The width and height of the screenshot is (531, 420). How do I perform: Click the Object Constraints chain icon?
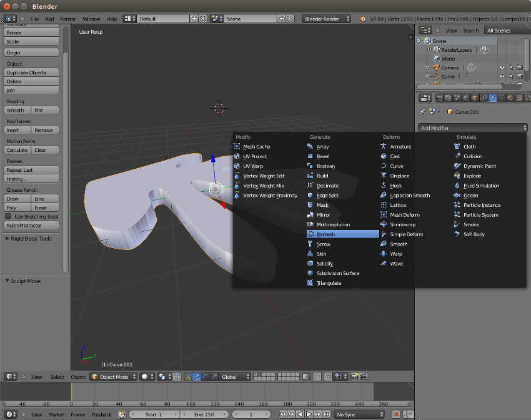(x=484, y=97)
